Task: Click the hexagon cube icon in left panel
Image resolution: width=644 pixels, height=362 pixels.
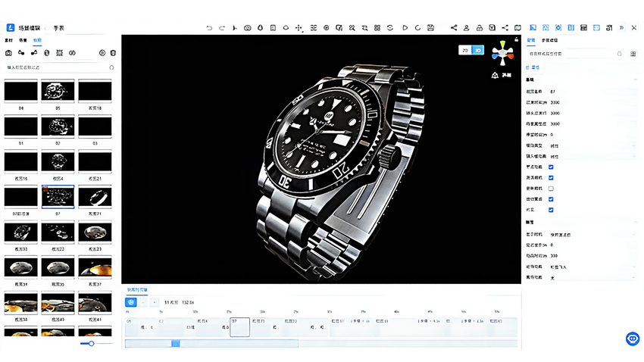Action: [47, 53]
